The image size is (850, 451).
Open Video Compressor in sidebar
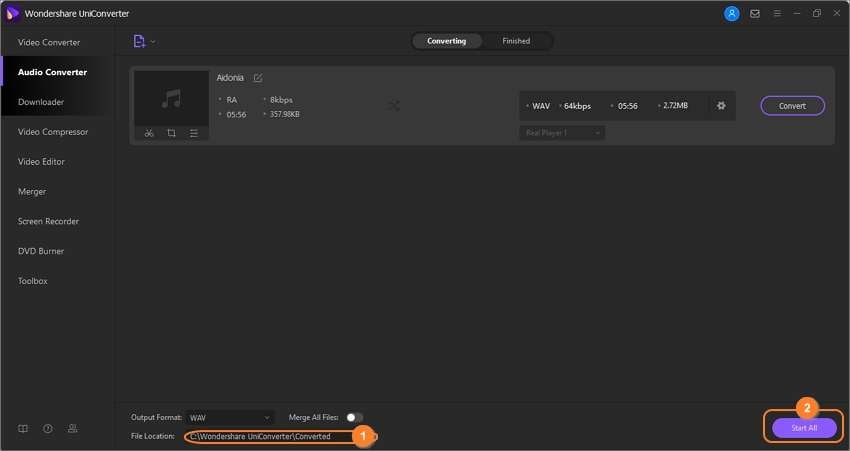click(53, 132)
